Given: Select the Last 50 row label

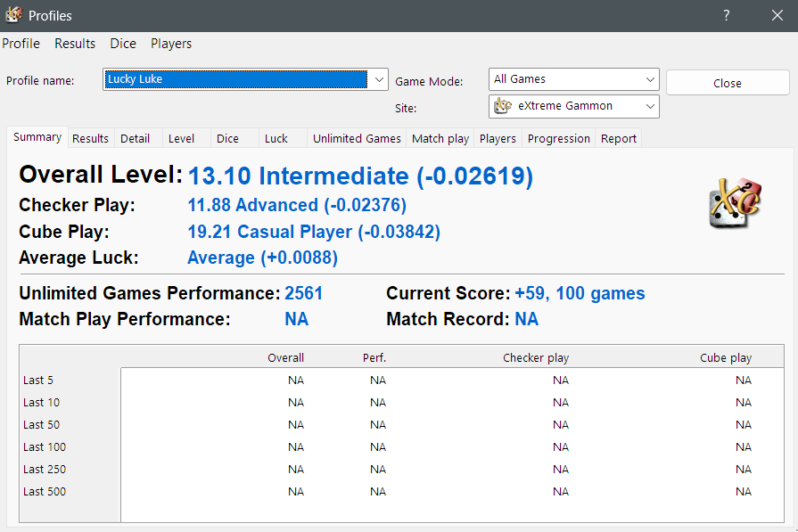Looking at the screenshot, I should pos(41,425).
